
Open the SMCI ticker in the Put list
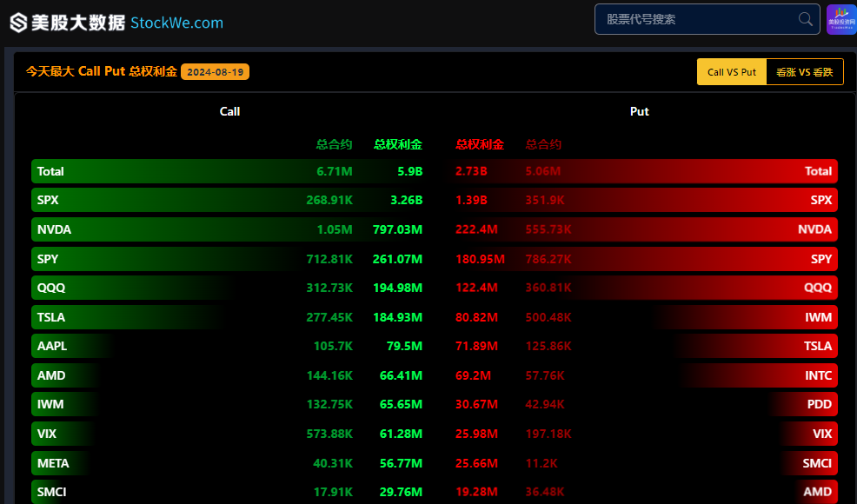817,463
